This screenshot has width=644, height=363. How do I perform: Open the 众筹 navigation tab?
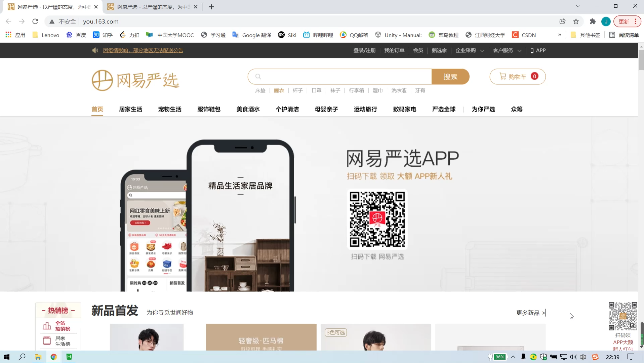coord(517,109)
